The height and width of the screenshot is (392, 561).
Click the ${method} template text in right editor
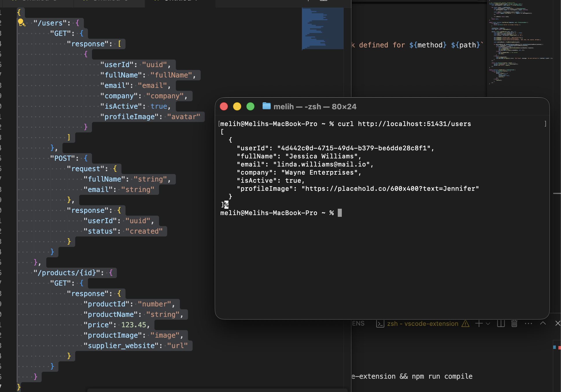(428, 45)
